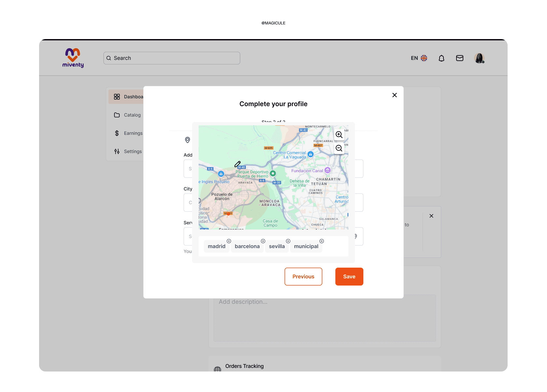Click the Catalog folder icon

[x=117, y=115]
